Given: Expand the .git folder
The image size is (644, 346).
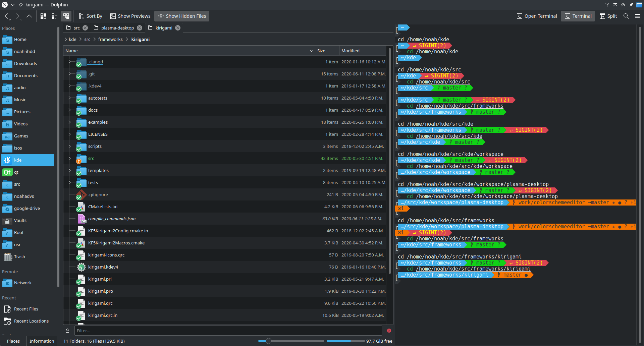Looking at the screenshot, I should (69, 74).
